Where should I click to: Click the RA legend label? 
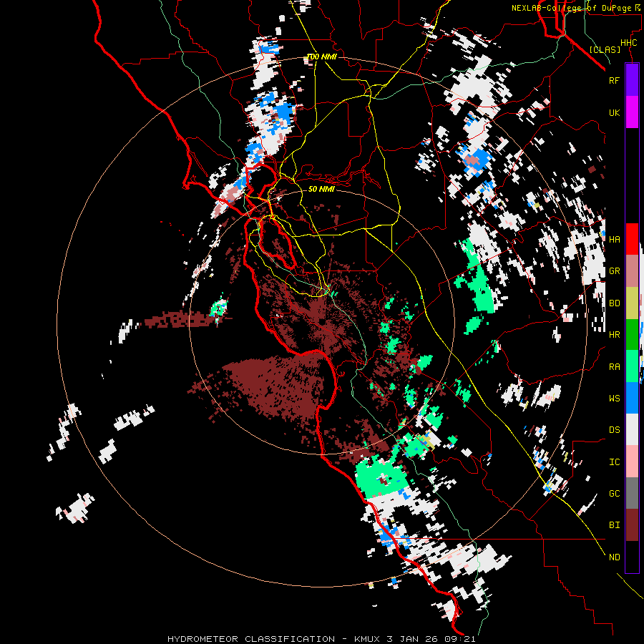(614, 366)
